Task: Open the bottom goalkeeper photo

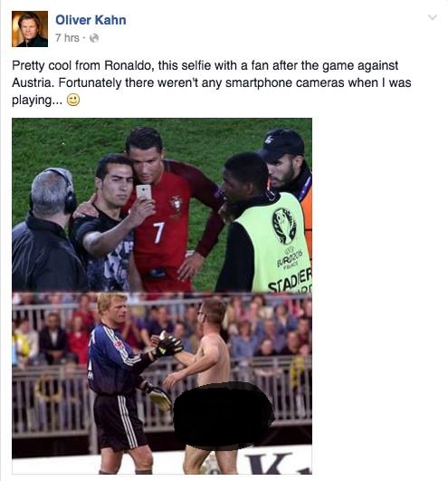Action: (x=162, y=383)
